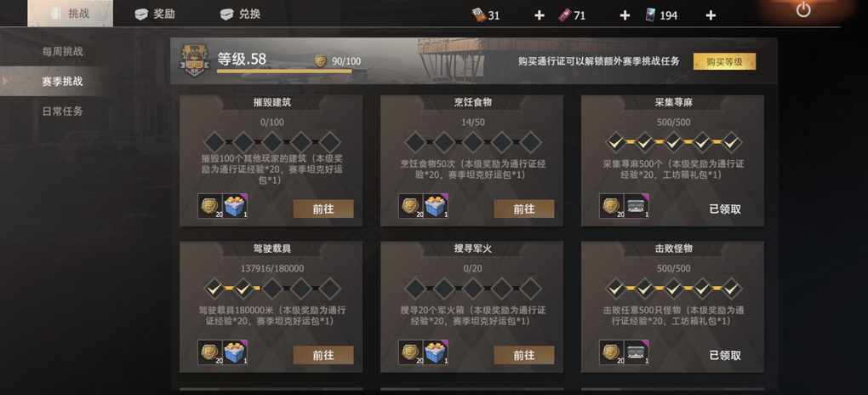Switch to the 奖励 tab

coord(155,14)
